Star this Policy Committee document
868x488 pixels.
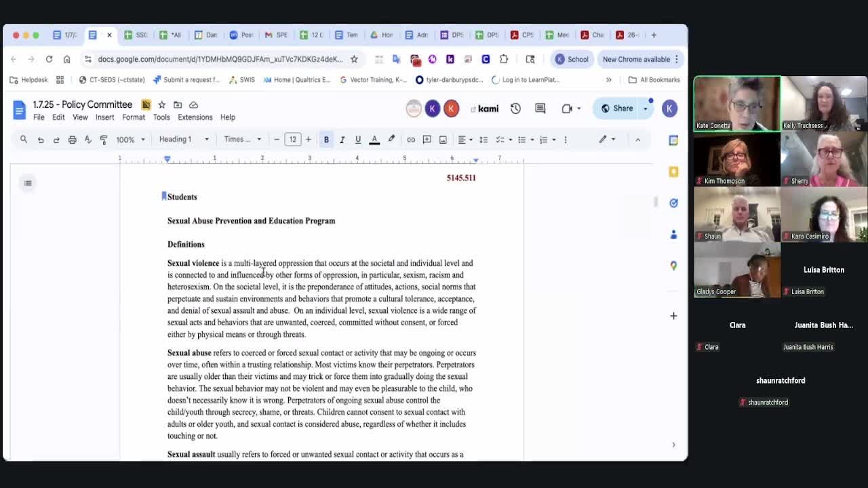click(x=161, y=105)
